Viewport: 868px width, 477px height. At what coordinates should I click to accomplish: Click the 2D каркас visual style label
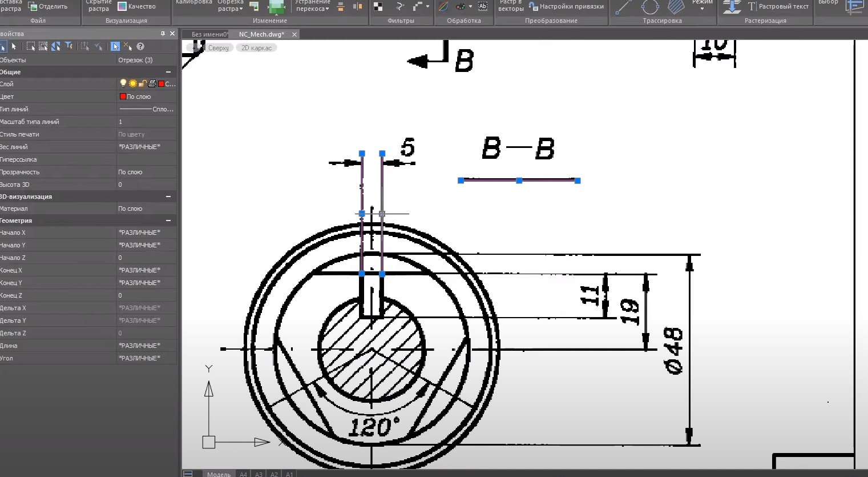(256, 48)
